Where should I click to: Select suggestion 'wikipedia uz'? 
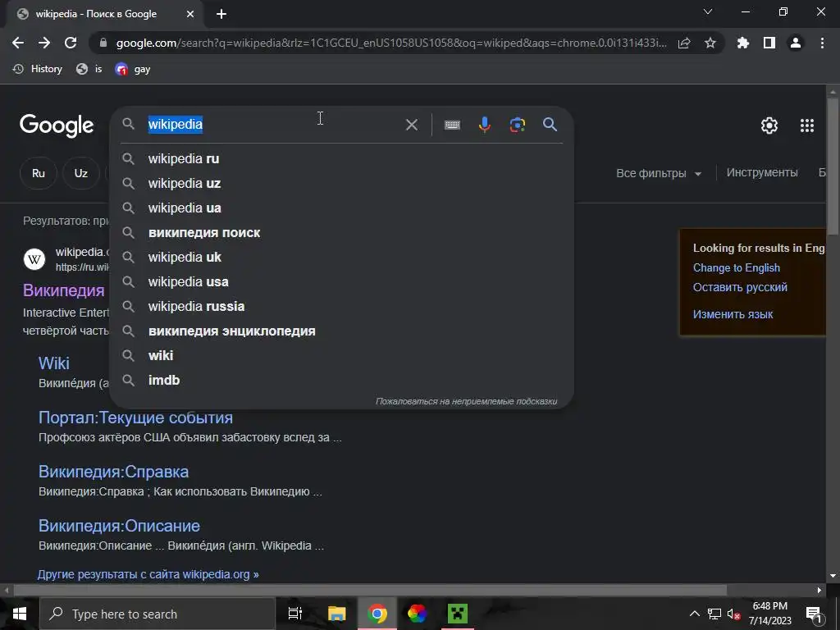342,183
